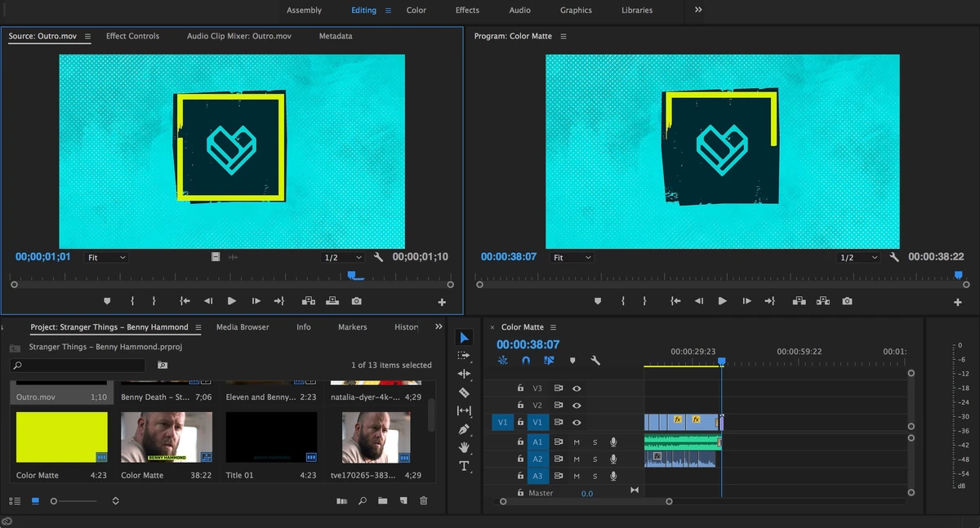Select the Pen tool

click(x=464, y=429)
